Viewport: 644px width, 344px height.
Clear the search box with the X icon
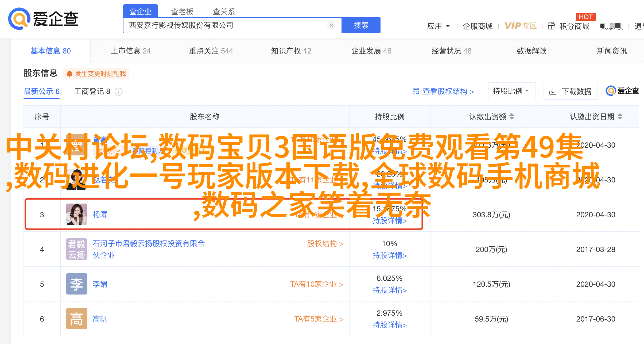point(331,25)
